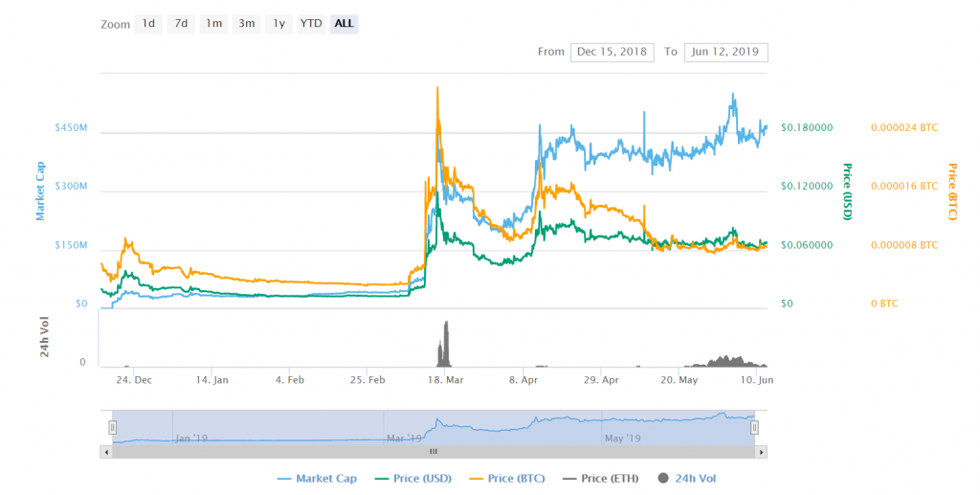The height and width of the screenshot is (495, 980).
Task: Click the navigator scrollbar right arrow
Action: 762,451
